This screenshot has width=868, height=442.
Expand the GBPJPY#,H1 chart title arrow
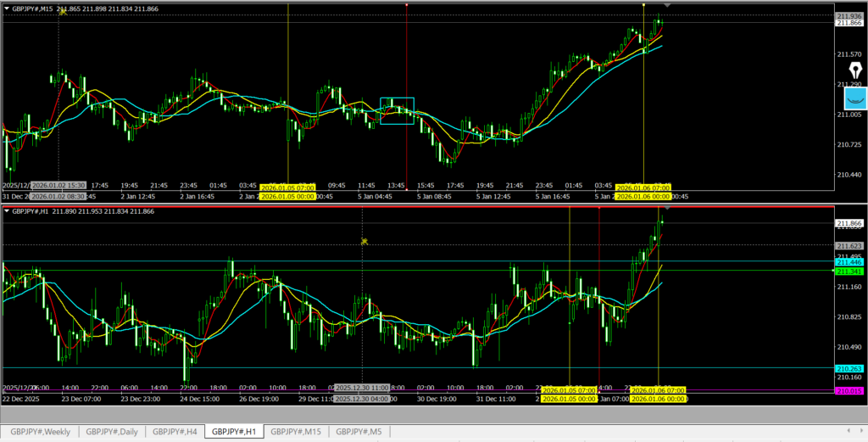[x=6, y=210]
